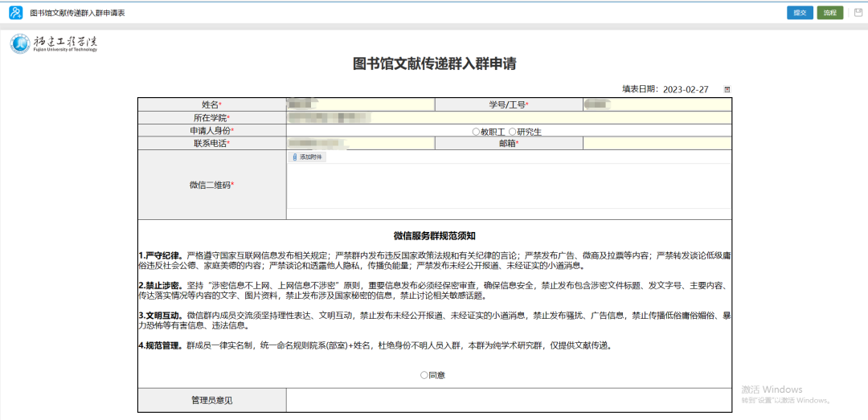This screenshot has height=420, width=868.
Task: Click the 微信二维码 label cell
Action: tap(212, 185)
